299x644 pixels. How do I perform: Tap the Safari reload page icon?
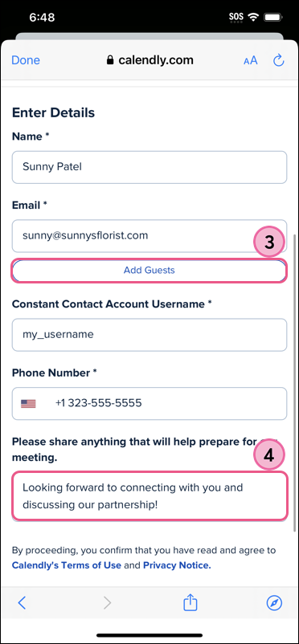[278, 61]
